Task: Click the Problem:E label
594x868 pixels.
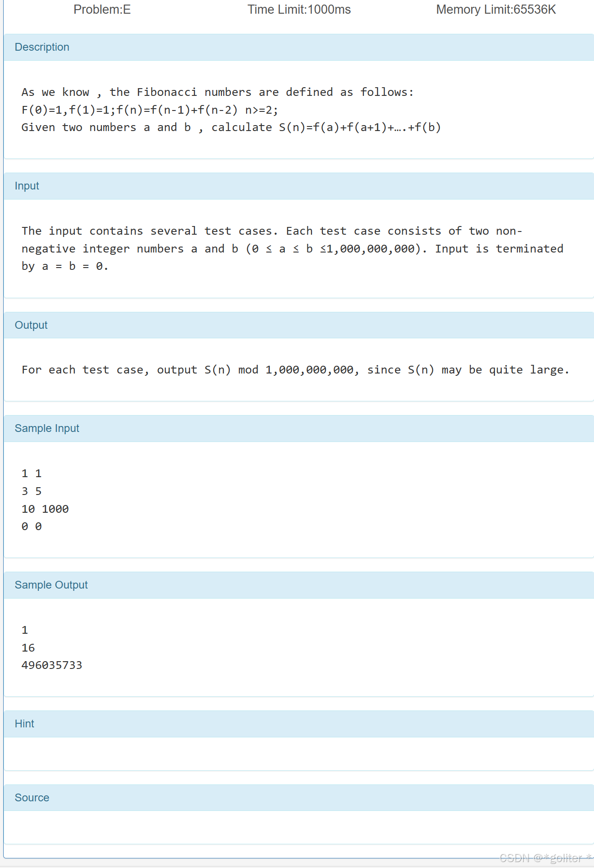Action: [102, 10]
